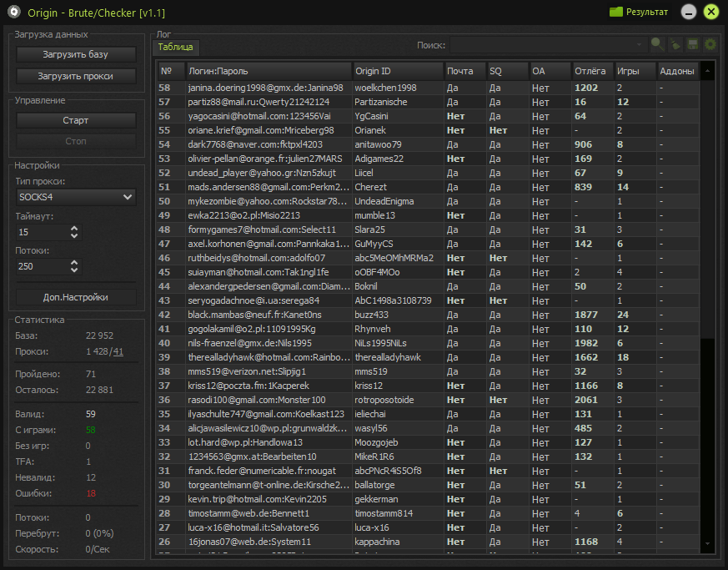
Task: Sort by the Origin ID column header
Action: coord(398,71)
